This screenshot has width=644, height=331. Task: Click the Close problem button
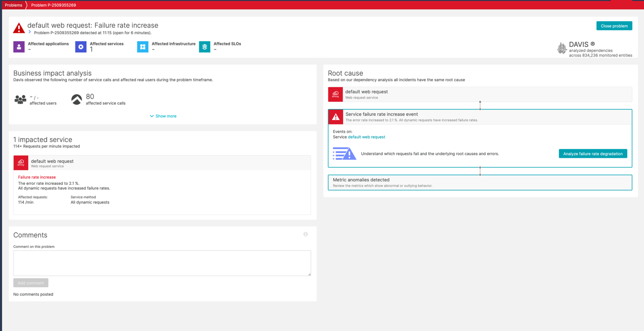pyautogui.click(x=614, y=26)
